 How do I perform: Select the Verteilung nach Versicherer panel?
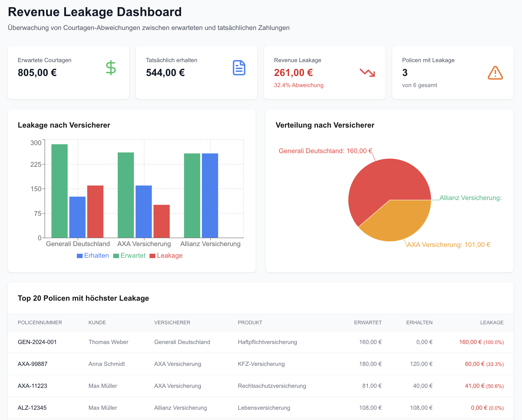pos(325,125)
